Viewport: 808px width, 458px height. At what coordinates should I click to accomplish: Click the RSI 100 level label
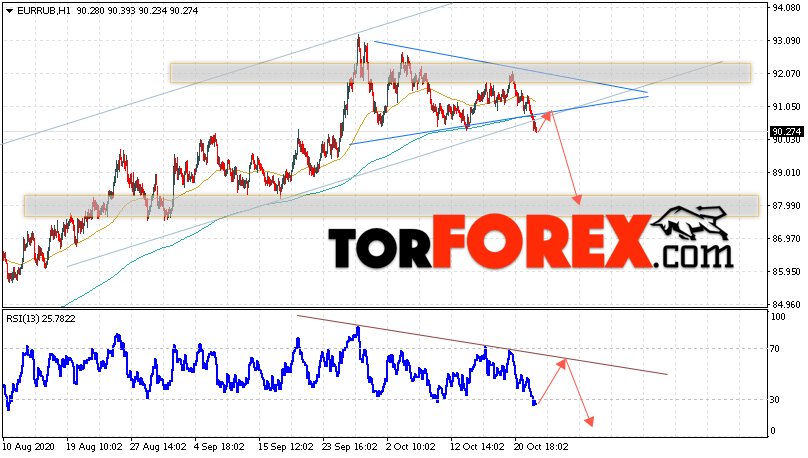point(779,317)
